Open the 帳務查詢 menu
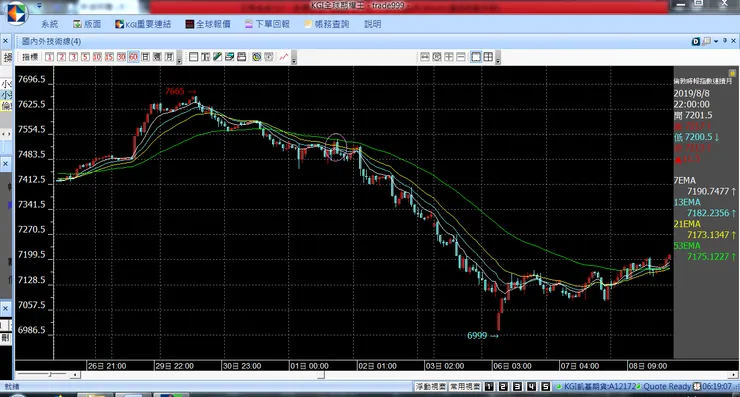 [x=327, y=24]
